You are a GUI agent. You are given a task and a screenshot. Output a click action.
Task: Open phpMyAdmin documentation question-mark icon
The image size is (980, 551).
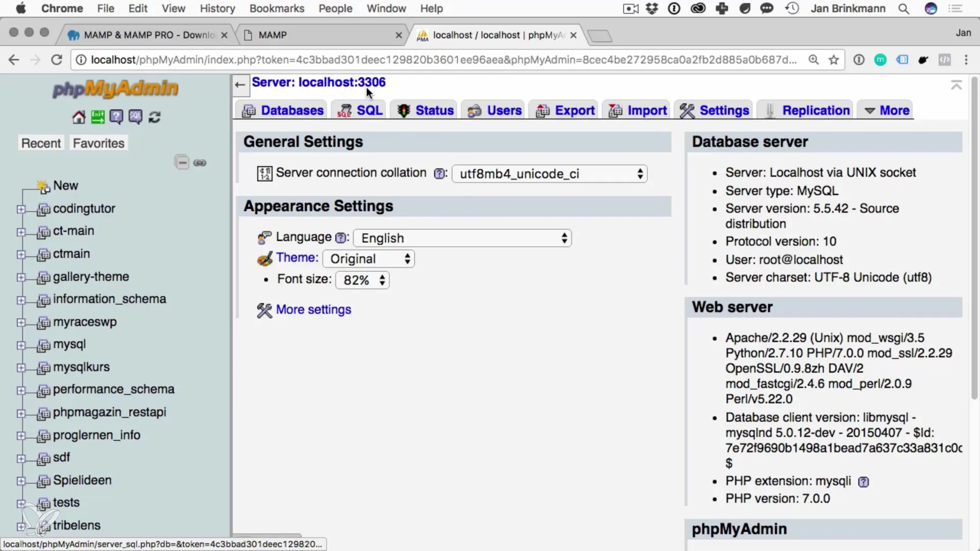coord(116,117)
